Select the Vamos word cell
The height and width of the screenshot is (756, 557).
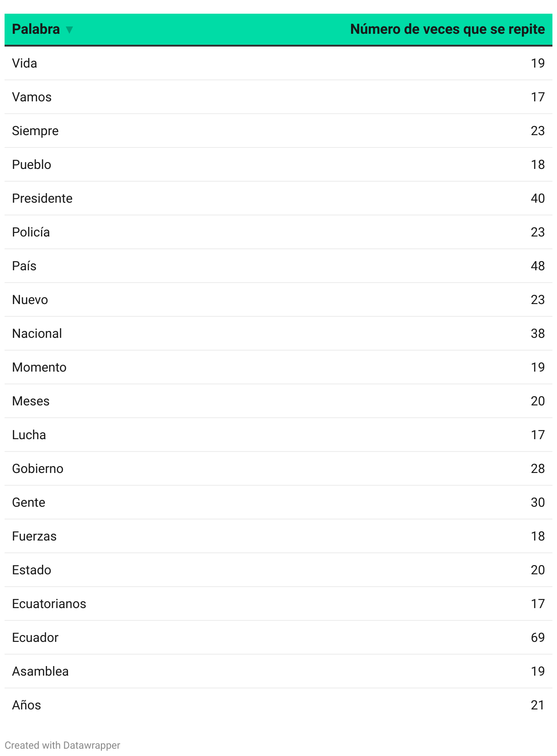(x=32, y=97)
